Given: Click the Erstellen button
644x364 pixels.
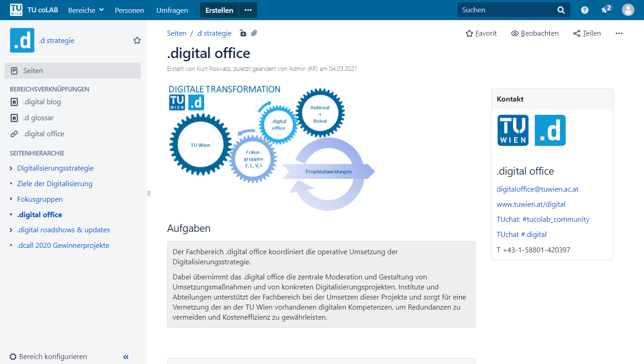Looking at the screenshot, I should [219, 10].
